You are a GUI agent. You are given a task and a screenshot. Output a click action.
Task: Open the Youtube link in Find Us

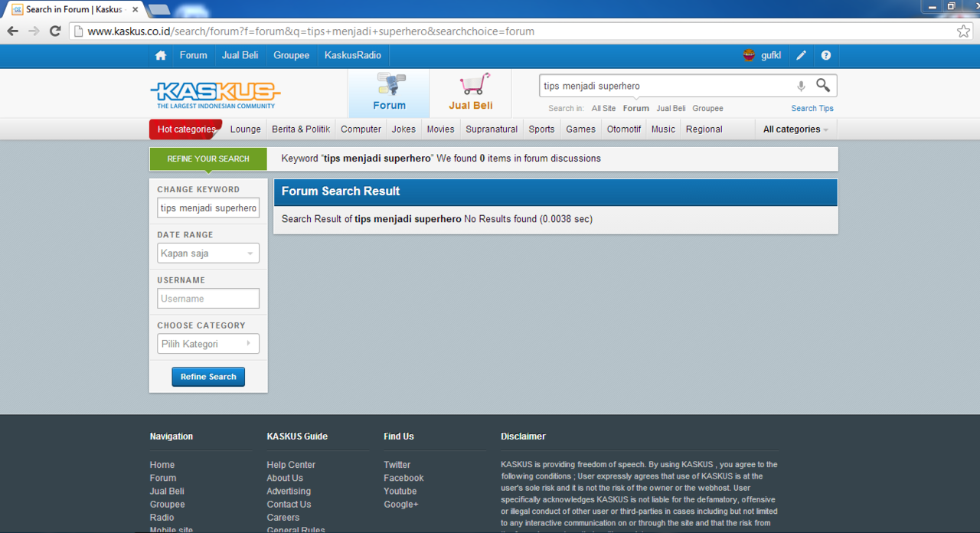(x=400, y=491)
